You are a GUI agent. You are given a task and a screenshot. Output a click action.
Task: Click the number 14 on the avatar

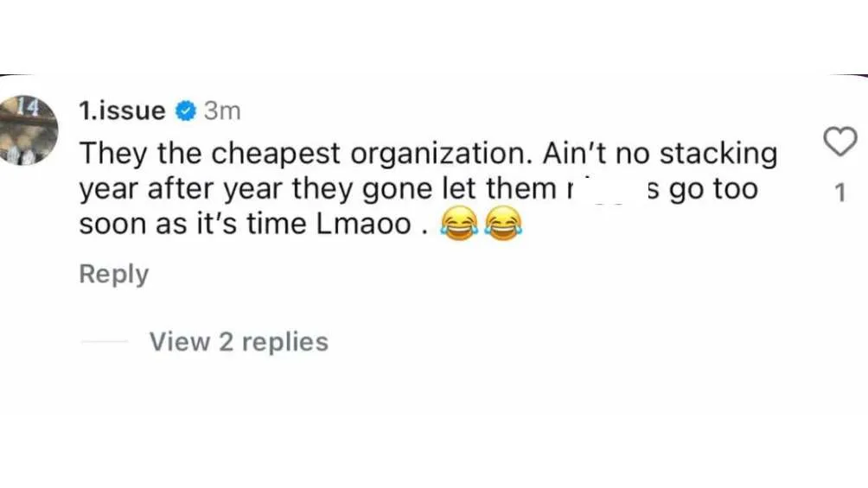tap(27, 106)
